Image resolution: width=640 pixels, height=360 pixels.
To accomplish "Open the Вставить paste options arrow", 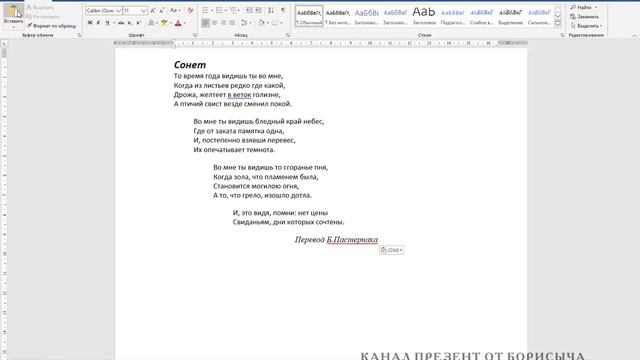I will click(13, 27).
